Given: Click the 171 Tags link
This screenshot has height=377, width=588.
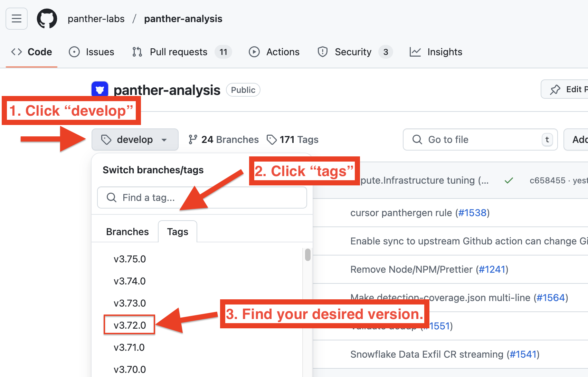Looking at the screenshot, I should pyautogui.click(x=293, y=139).
